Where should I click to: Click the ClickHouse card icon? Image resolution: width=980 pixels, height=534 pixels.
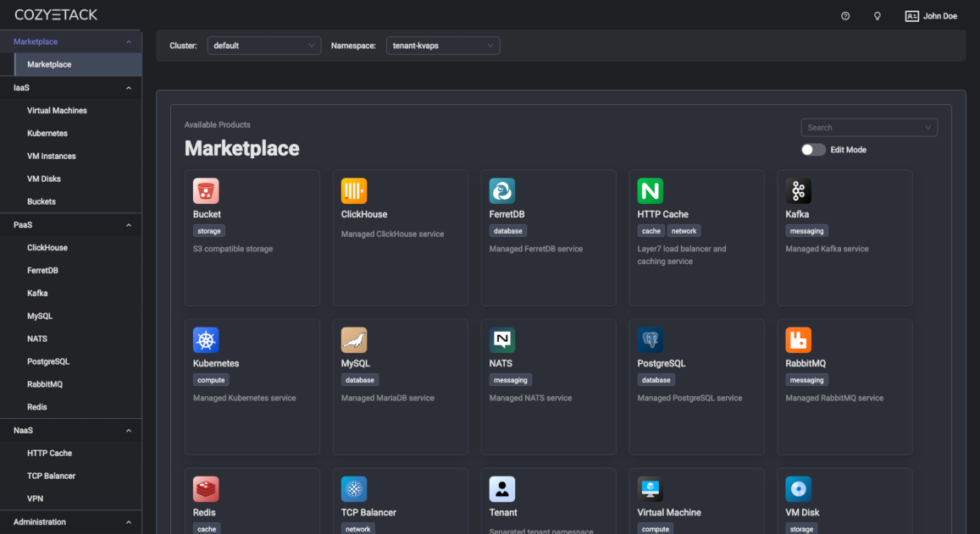coord(354,191)
